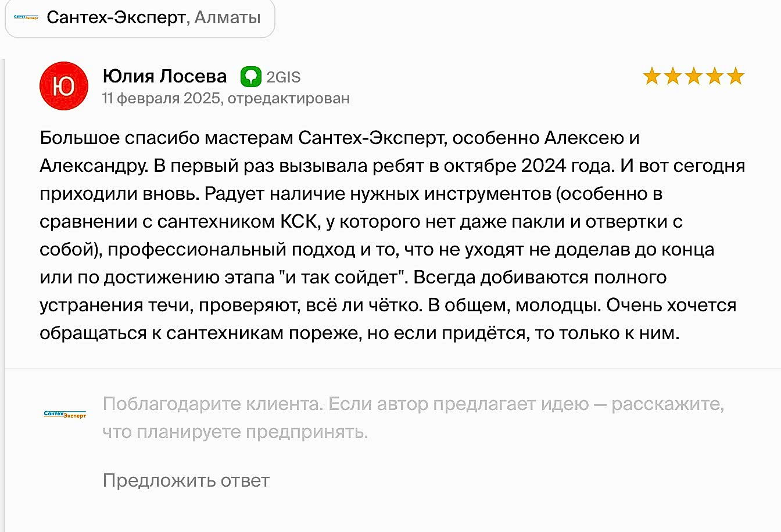
Task: Select the fourth rating star
Action: pyautogui.click(x=715, y=76)
